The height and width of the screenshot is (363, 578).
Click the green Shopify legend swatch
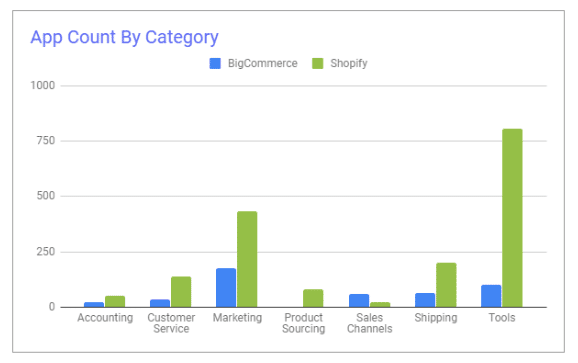pyautogui.click(x=317, y=63)
